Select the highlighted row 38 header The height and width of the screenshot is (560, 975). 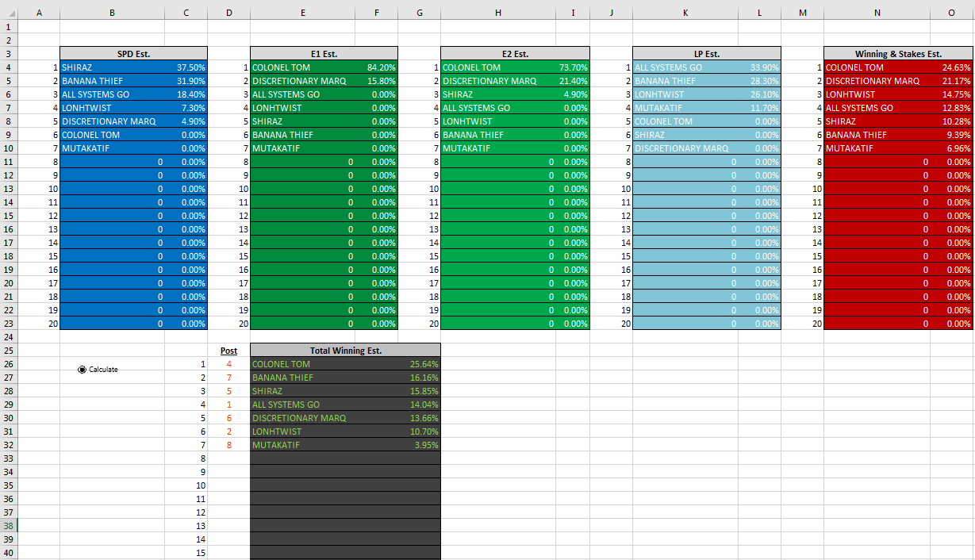pos(9,526)
